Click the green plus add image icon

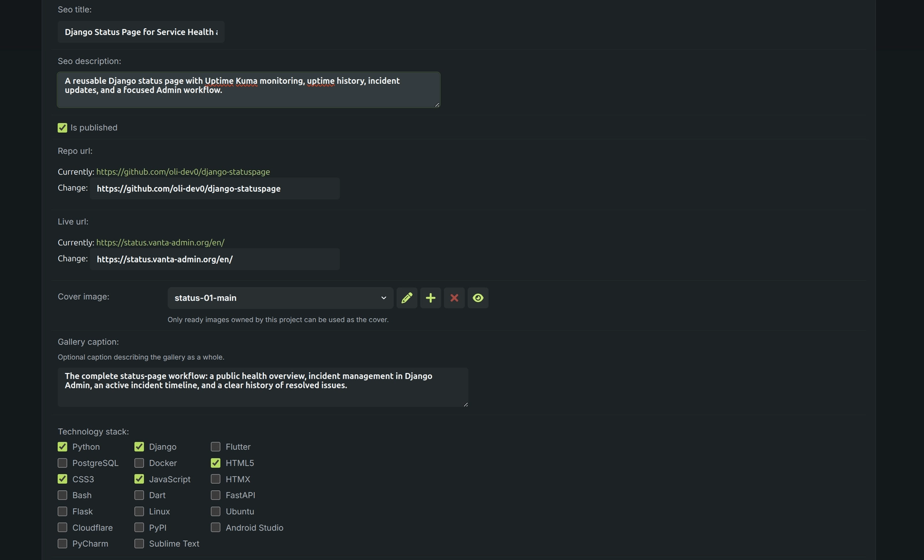(430, 298)
